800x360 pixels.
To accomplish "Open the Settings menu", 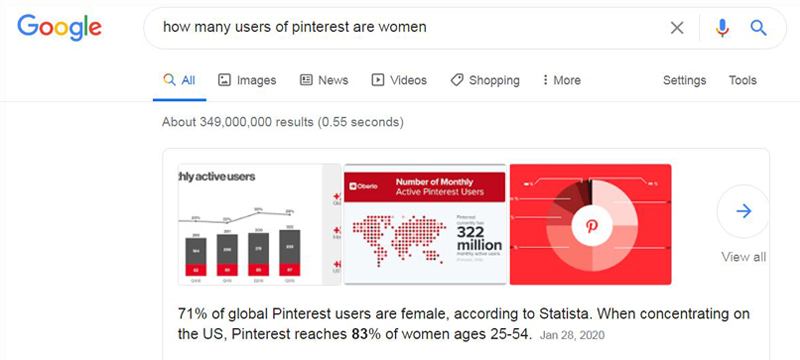I will pyautogui.click(x=684, y=80).
